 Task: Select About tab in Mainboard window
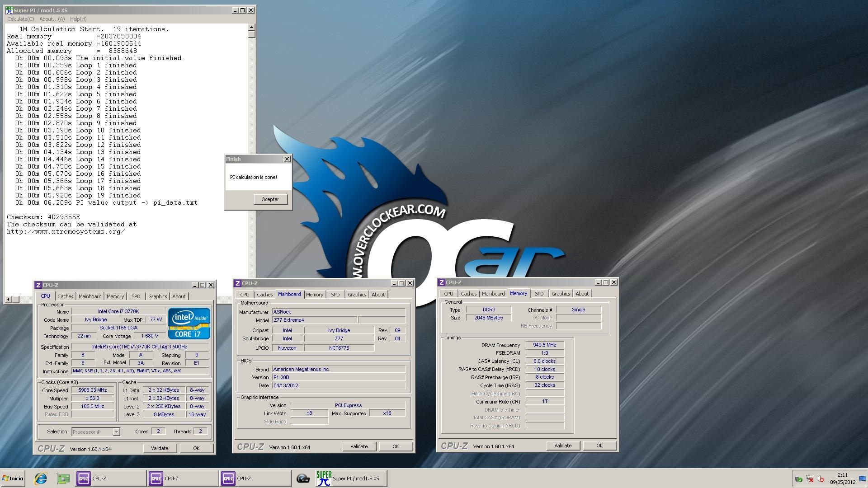378,295
